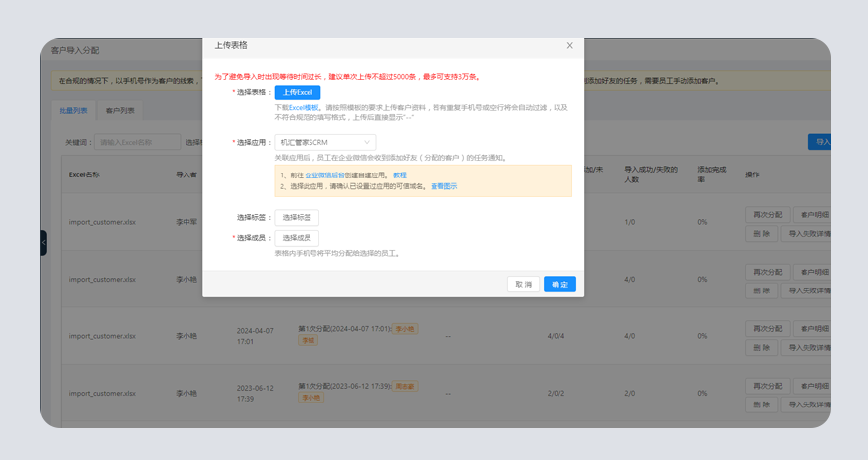Viewport: 868px width, 460px height.
Task: Click 再次分配 in the first table row
Action: pos(766,215)
